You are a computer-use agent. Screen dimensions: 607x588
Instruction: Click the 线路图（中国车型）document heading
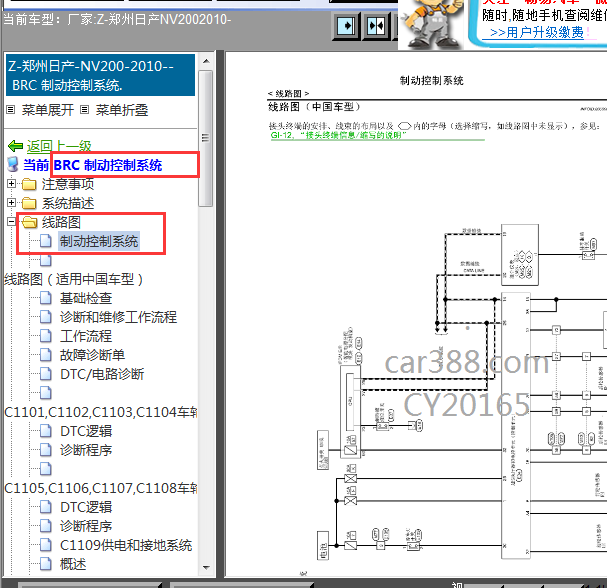[314, 107]
